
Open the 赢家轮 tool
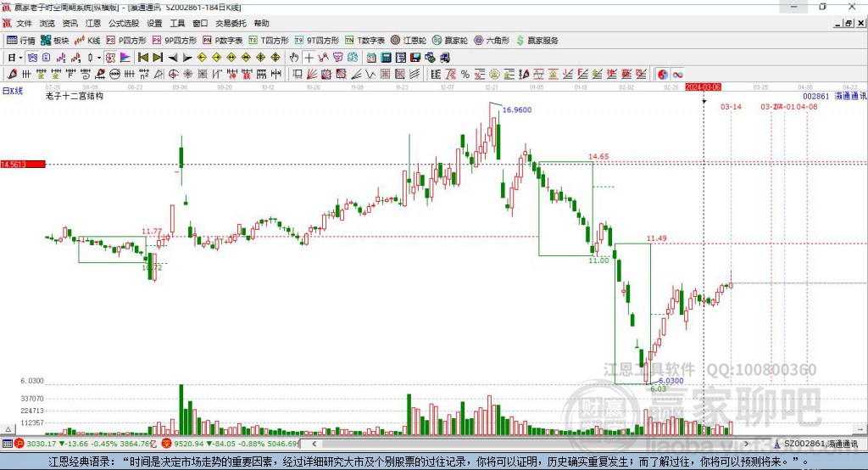450,41
